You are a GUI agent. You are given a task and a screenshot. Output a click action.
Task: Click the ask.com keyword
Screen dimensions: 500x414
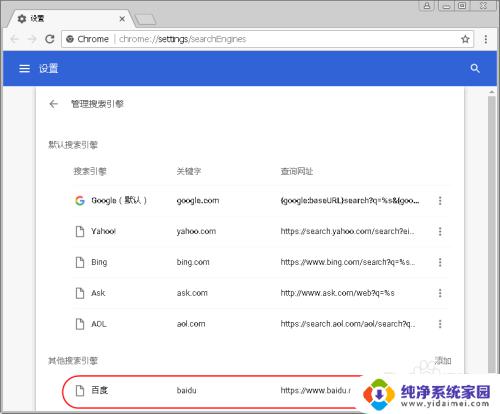[192, 293]
